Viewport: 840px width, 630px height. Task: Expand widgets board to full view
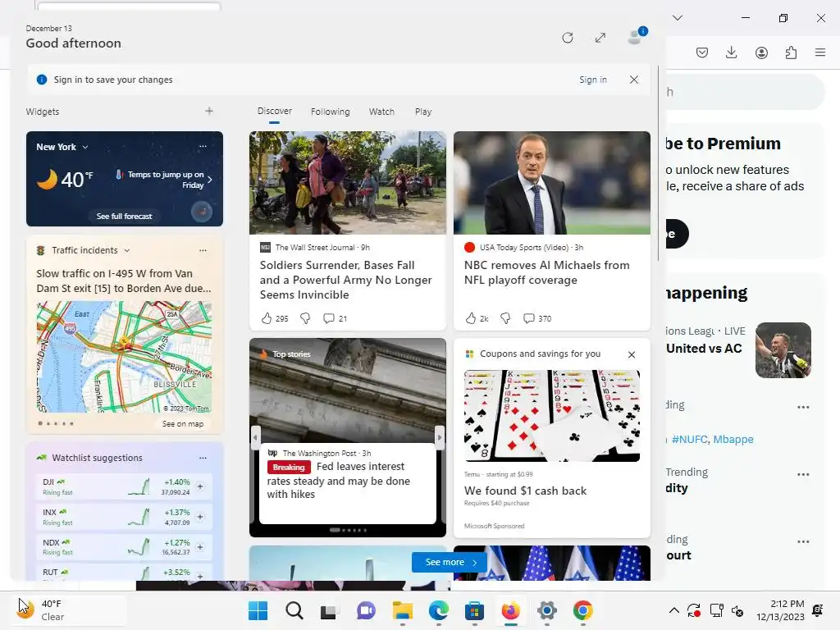[x=600, y=38]
